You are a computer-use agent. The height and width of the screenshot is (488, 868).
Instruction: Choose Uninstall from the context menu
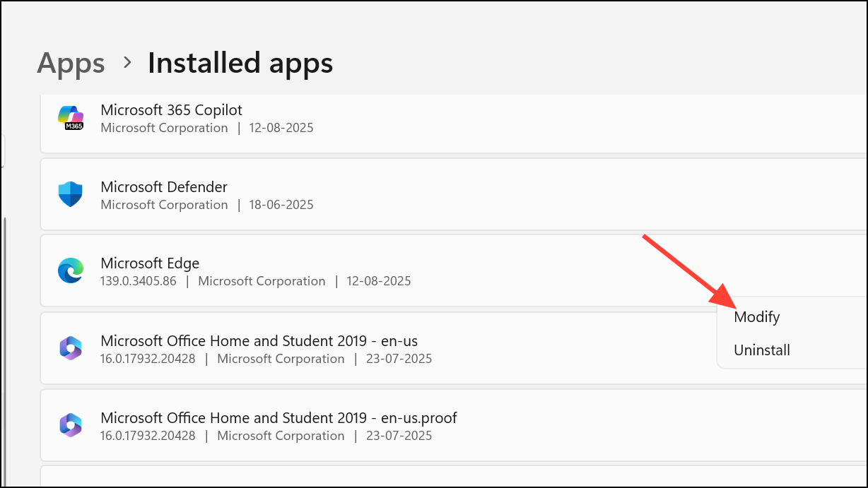tap(761, 350)
